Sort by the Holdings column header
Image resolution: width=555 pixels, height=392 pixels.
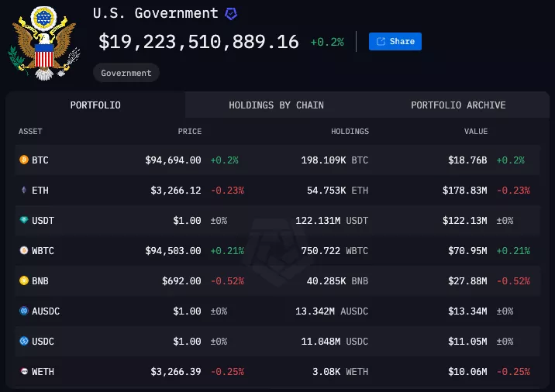pos(350,132)
